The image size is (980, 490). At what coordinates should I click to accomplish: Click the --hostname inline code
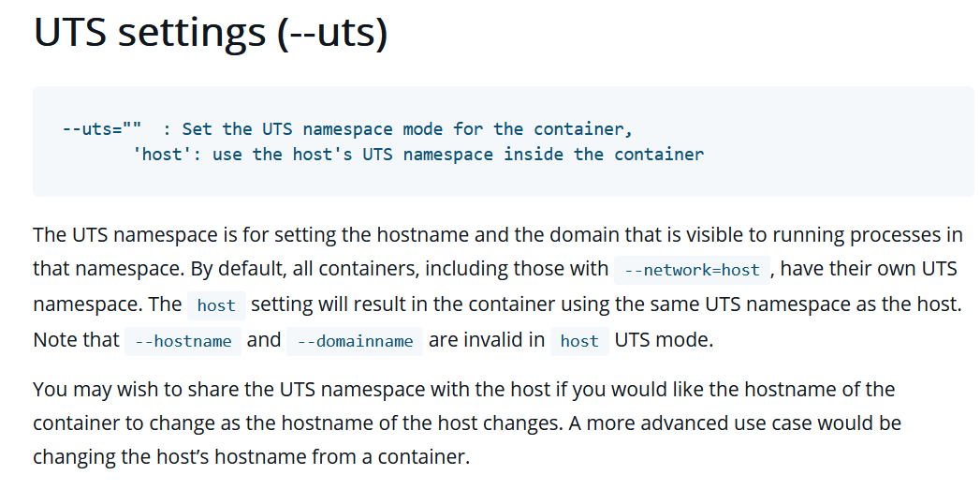pyautogui.click(x=183, y=341)
